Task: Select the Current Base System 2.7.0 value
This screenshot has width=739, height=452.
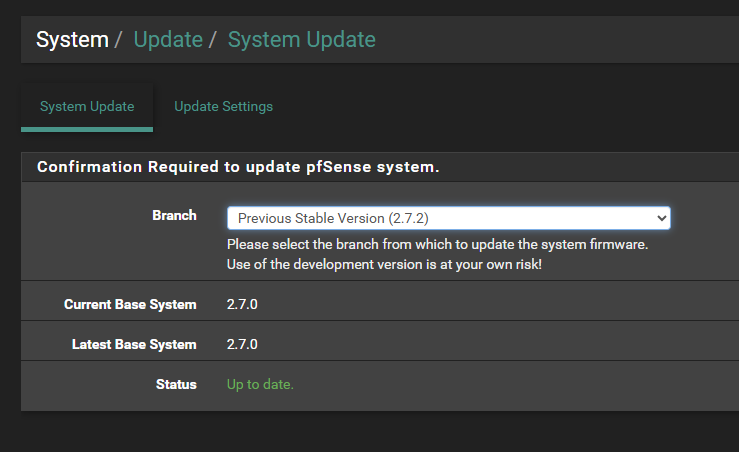Action: click(242, 304)
